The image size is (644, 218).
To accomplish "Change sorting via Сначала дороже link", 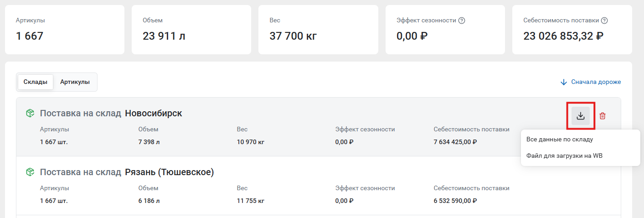I will pyautogui.click(x=596, y=82).
